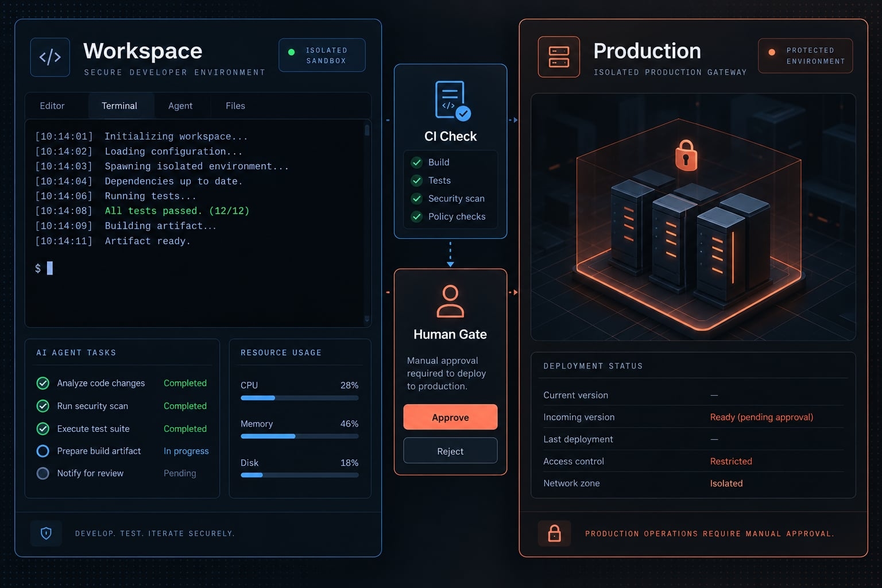Switch to the Editor tab

(52, 106)
